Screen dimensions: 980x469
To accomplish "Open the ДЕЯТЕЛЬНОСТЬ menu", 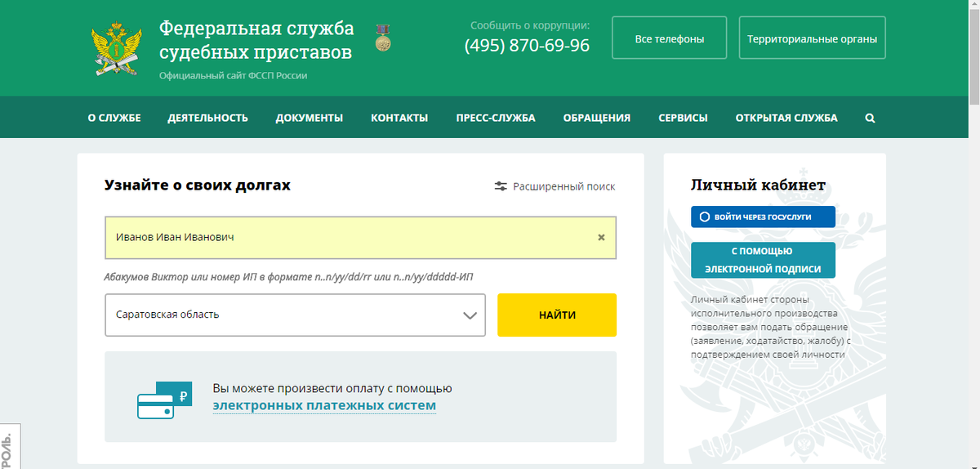I will click(207, 118).
